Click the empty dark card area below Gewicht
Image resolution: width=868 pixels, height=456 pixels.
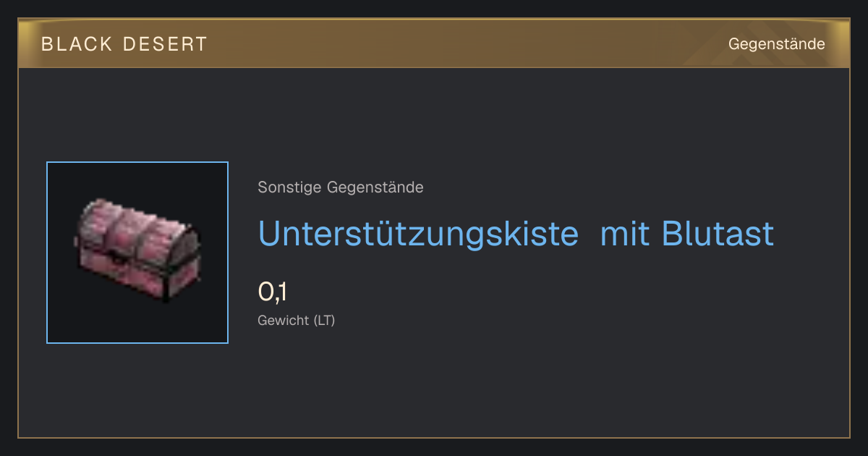pos(506,384)
